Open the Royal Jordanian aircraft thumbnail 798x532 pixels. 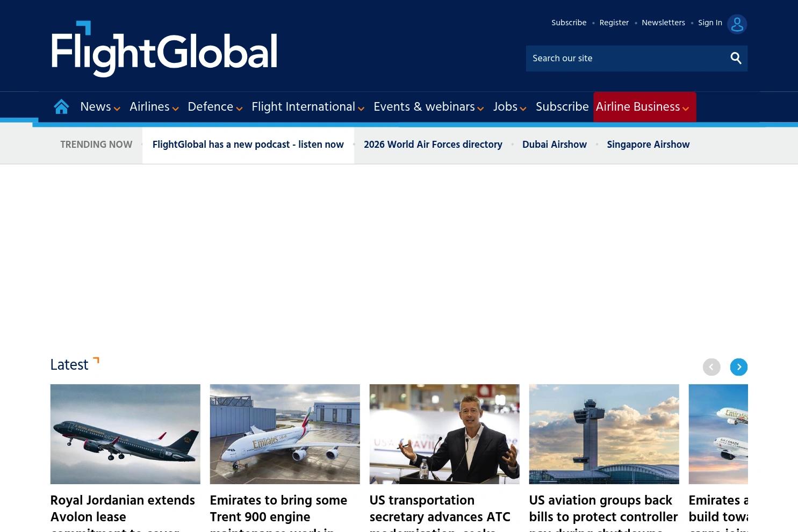coord(125,434)
